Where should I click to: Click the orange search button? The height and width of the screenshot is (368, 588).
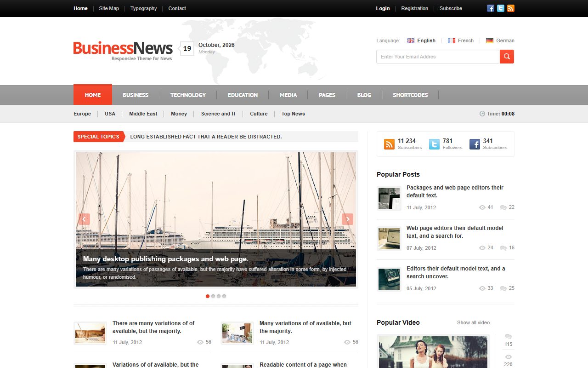507,57
